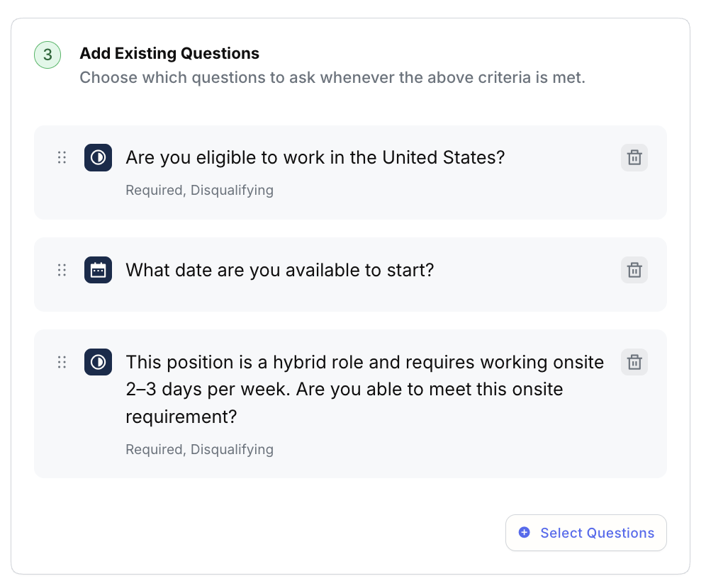
Task: Click 'Required, Disqualifying' under hybrid role question
Action: [x=199, y=449]
